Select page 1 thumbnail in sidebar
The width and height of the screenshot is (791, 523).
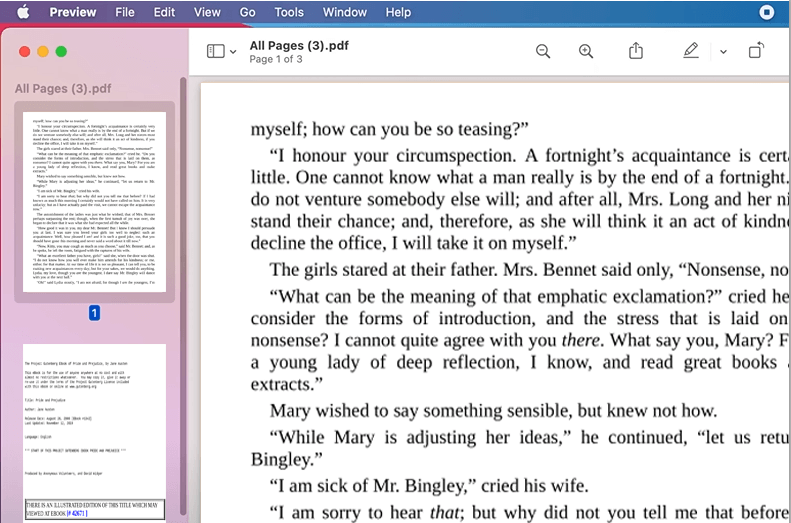click(x=94, y=202)
